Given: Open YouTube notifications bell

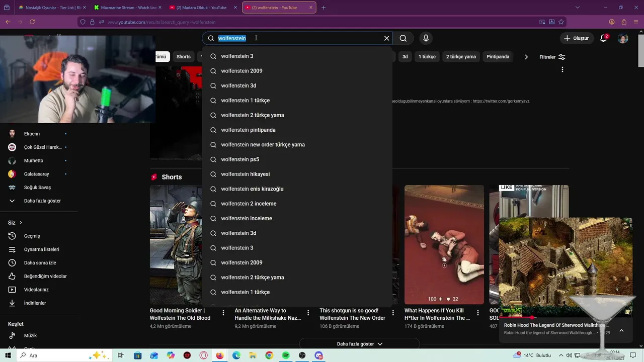Looking at the screenshot, I should click(604, 38).
